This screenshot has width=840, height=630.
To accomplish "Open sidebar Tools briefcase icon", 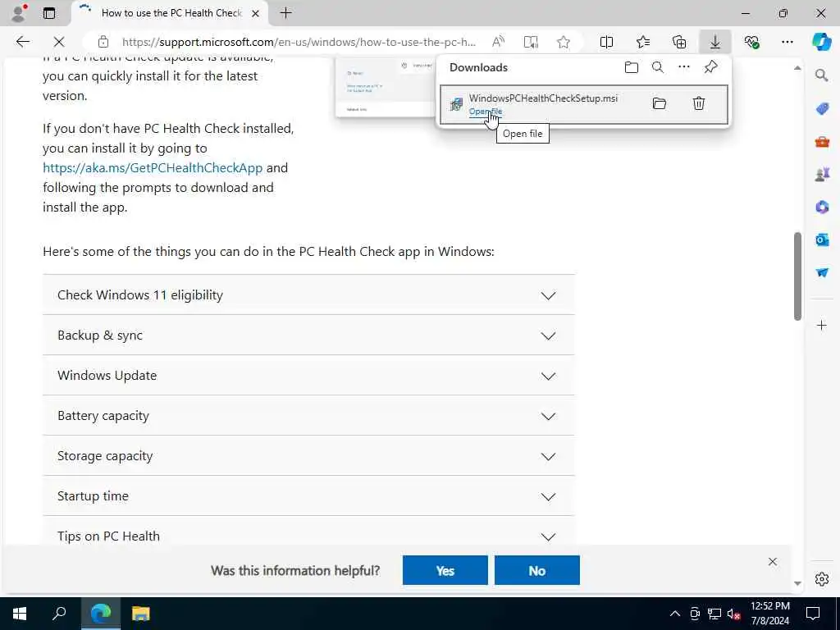I will click(x=822, y=142).
